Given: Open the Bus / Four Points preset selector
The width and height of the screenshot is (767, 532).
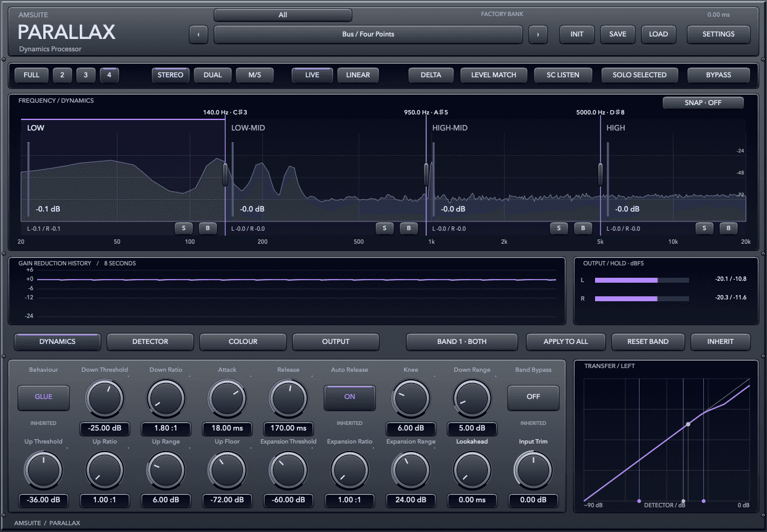Looking at the screenshot, I should pyautogui.click(x=368, y=35).
